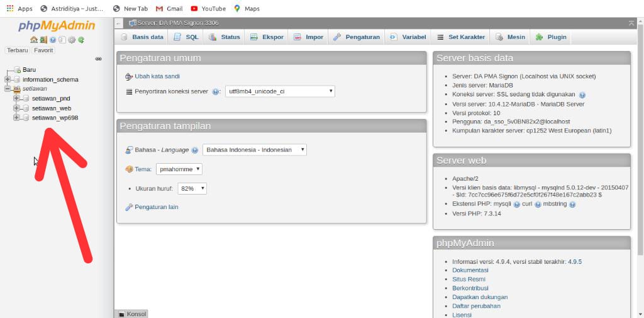Open the Ukuran huruf 82% dropdown
The image size is (644, 318).
[192, 188]
